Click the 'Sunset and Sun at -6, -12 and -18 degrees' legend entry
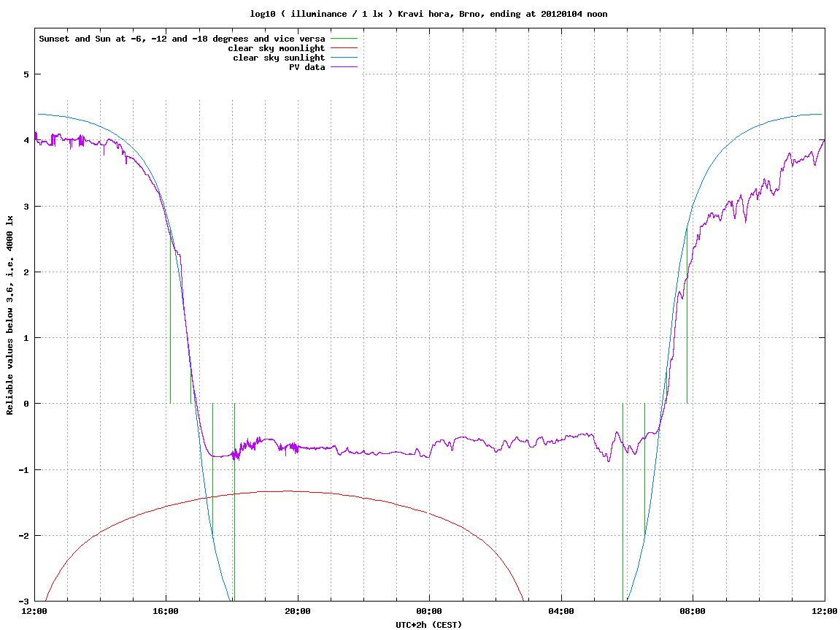The image size is (840, 630). [x=182, y=39]
